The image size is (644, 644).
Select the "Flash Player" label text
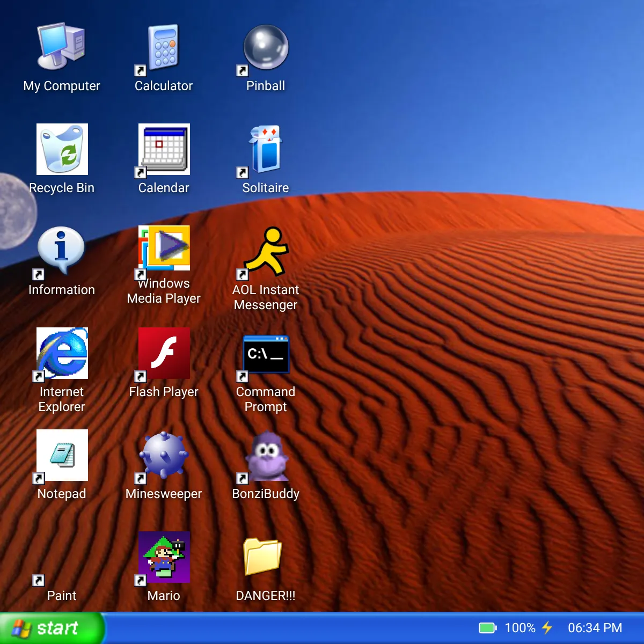click(x=164, y=392)
